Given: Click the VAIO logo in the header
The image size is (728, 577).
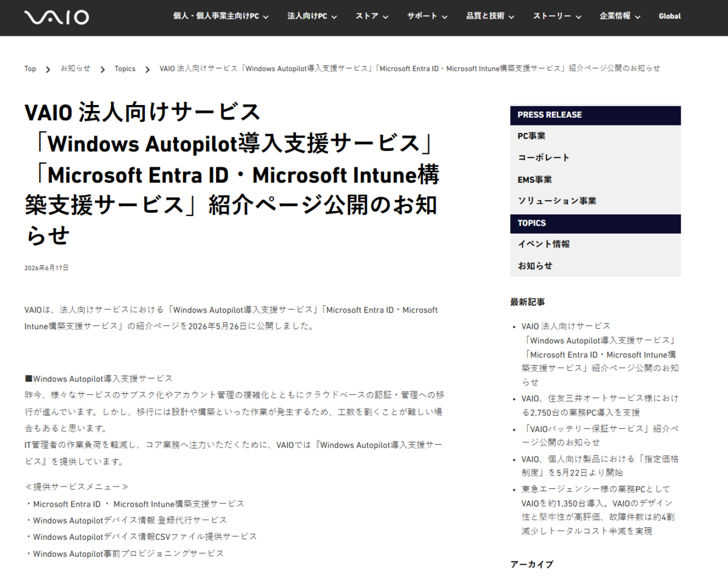Looking at the screenshot, I should point(56,17).
